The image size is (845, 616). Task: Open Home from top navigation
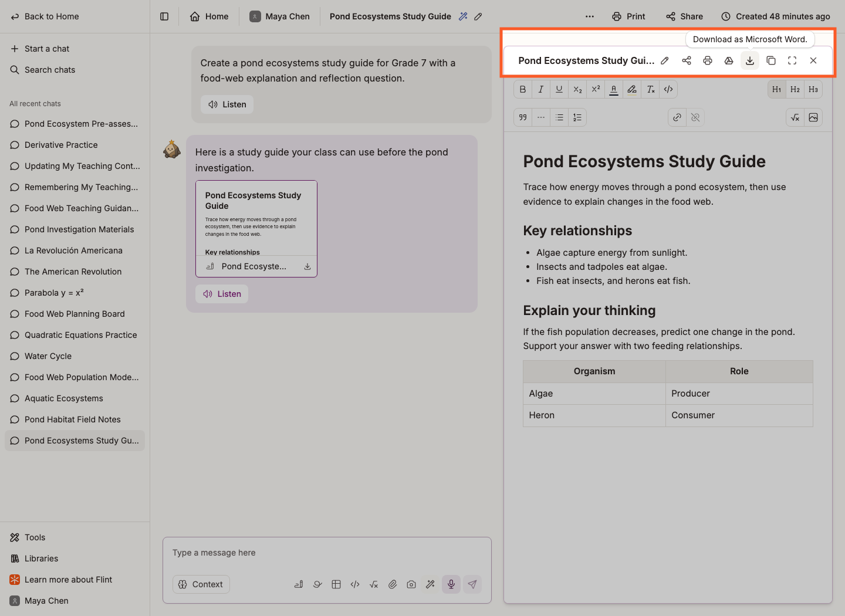(209, 16)
